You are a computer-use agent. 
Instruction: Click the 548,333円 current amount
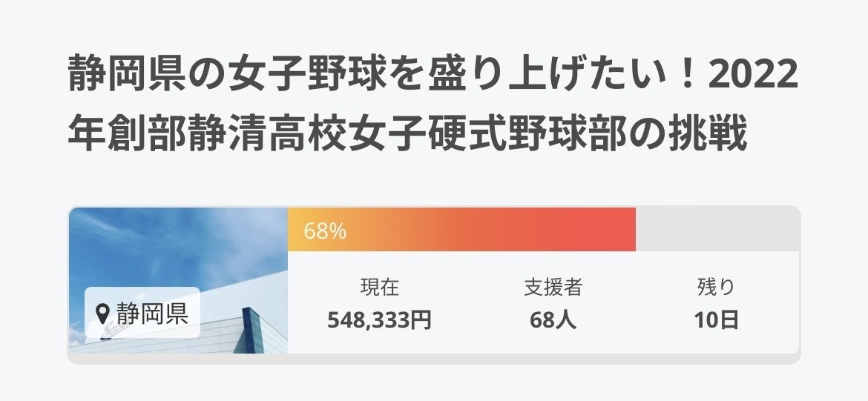click(x=379, y=320)
